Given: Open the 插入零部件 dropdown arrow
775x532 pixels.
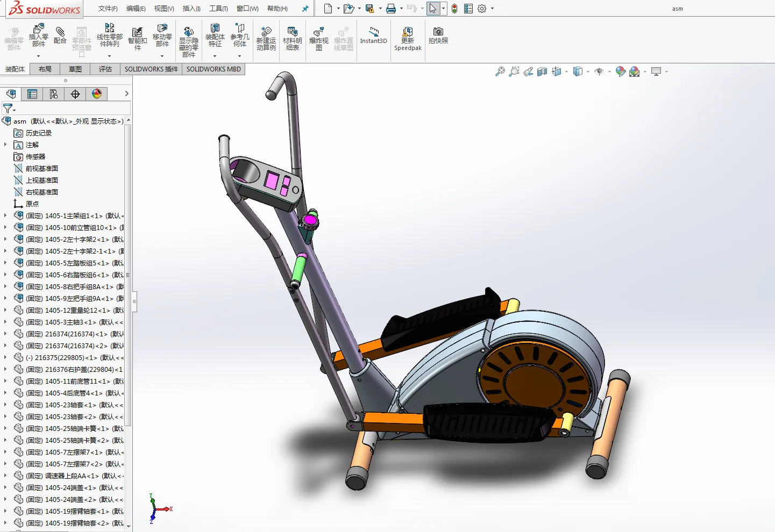Looking at the screenshot, I should (38, 56).
